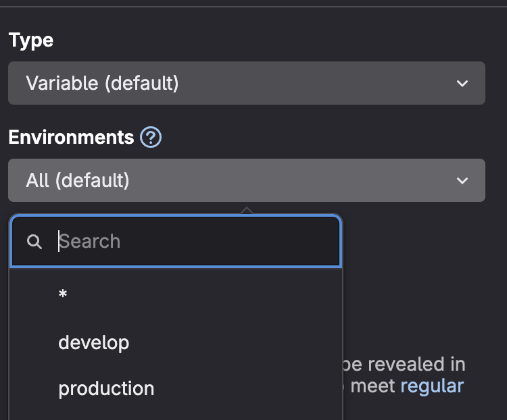Click the 'Variable (default)' selected value text
507x420 pixels.
point(102,84)
